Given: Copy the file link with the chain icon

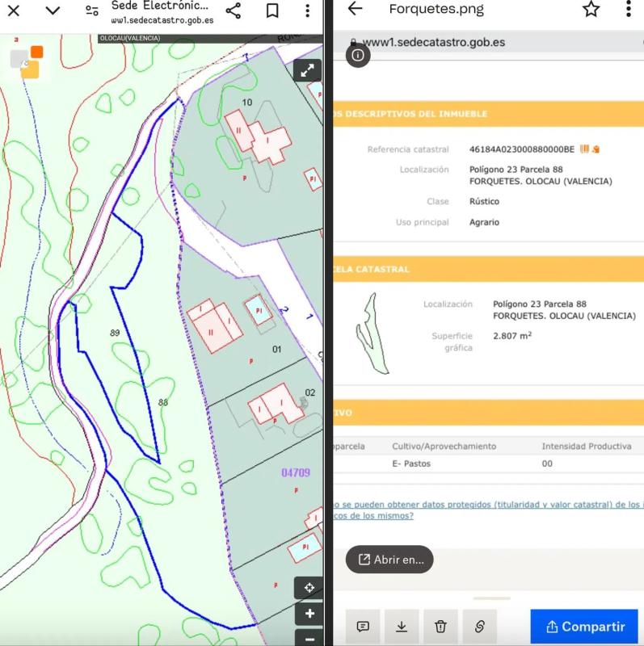Looking at the screenshot, I should [x=479, y=626].
